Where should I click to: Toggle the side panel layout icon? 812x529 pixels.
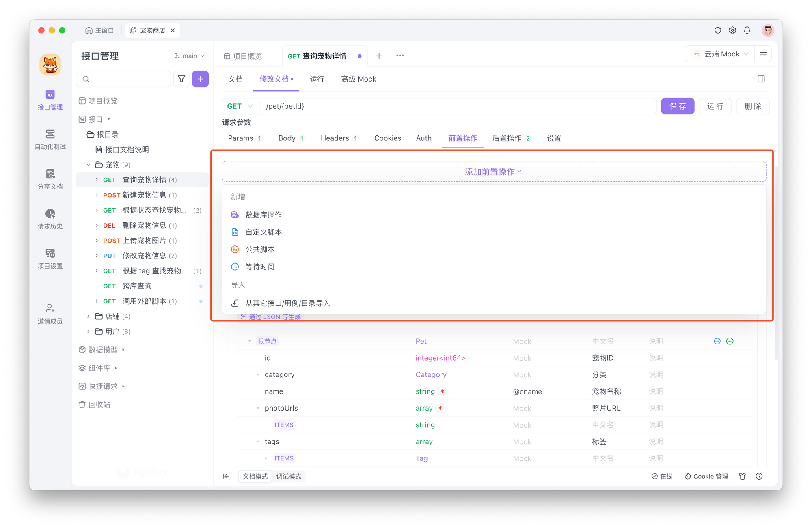click(x=761, y=79)
